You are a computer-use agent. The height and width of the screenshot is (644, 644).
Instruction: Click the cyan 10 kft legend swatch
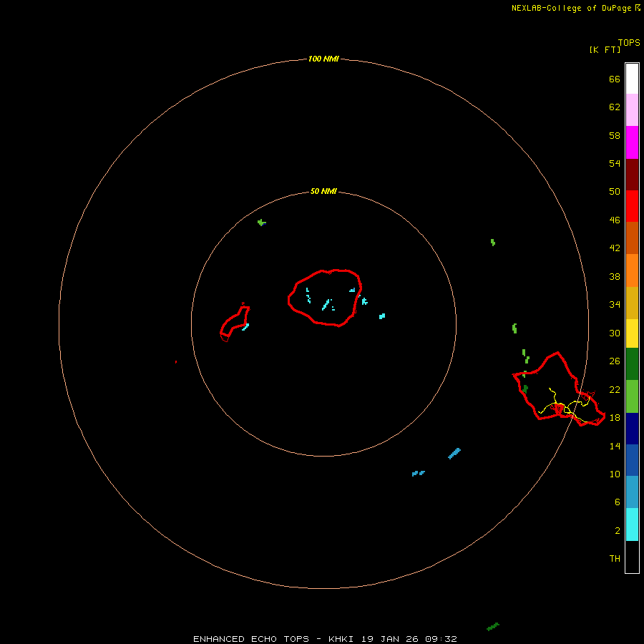[632, 525]
